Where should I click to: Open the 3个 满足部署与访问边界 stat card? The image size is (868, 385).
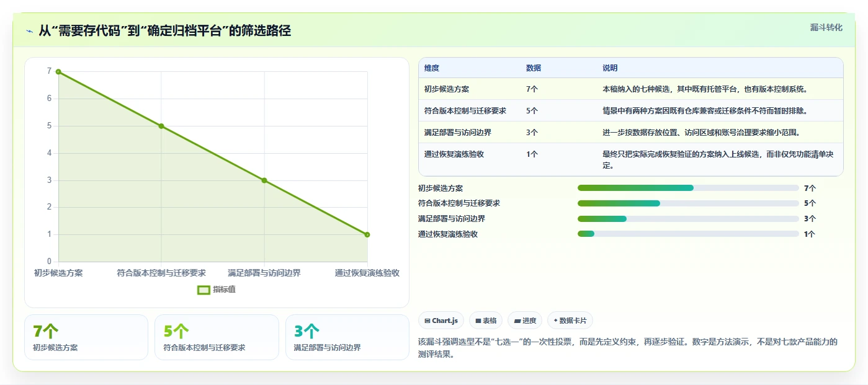coord(347,337)
